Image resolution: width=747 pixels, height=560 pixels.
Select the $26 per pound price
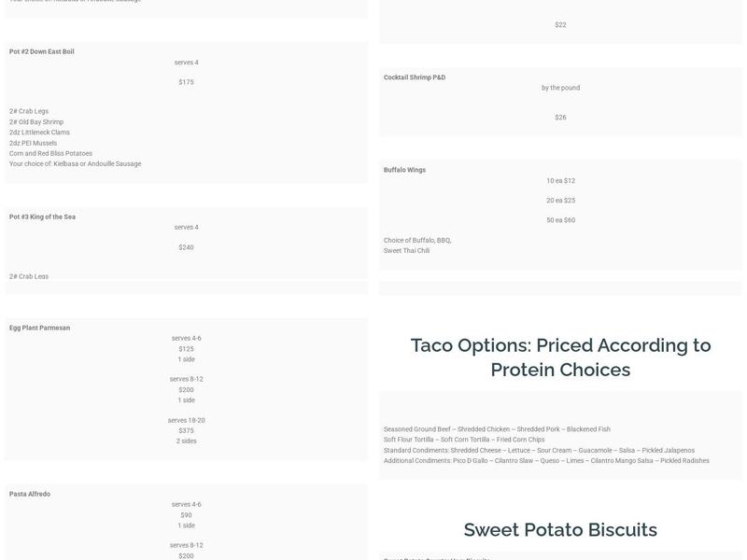coord(560,118)
